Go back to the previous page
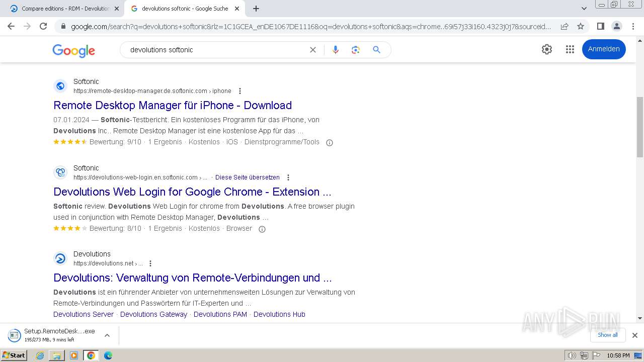This screenshot has width=644, height=362. [x=11, y=26]
